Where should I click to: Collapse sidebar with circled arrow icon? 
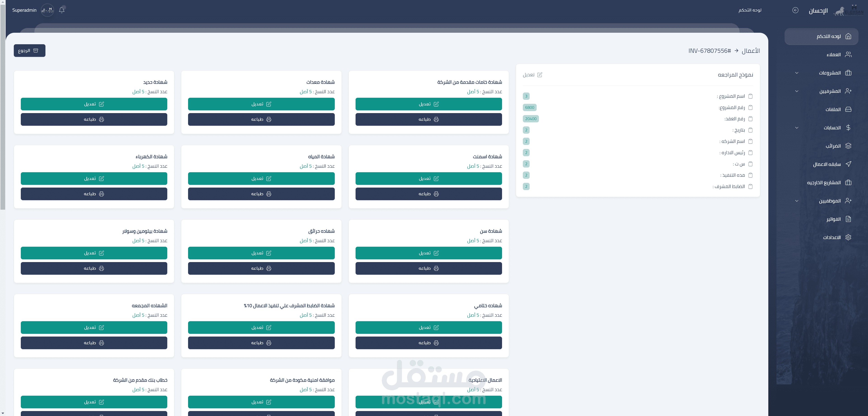pos(795,10)
